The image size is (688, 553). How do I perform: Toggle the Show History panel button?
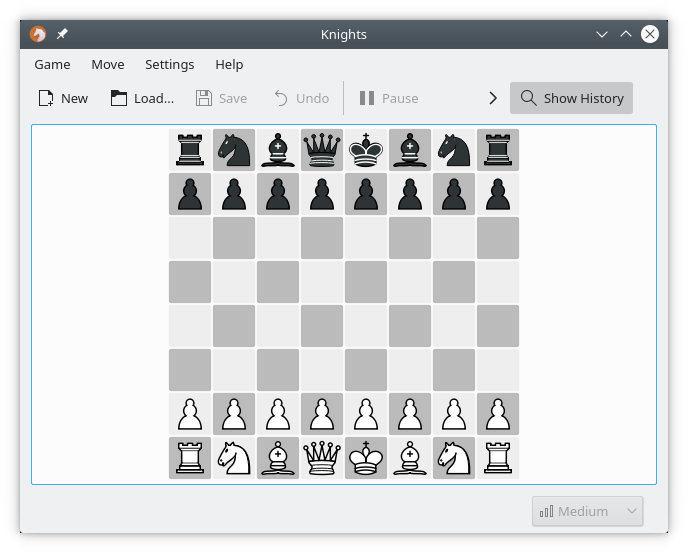[571, 98]
